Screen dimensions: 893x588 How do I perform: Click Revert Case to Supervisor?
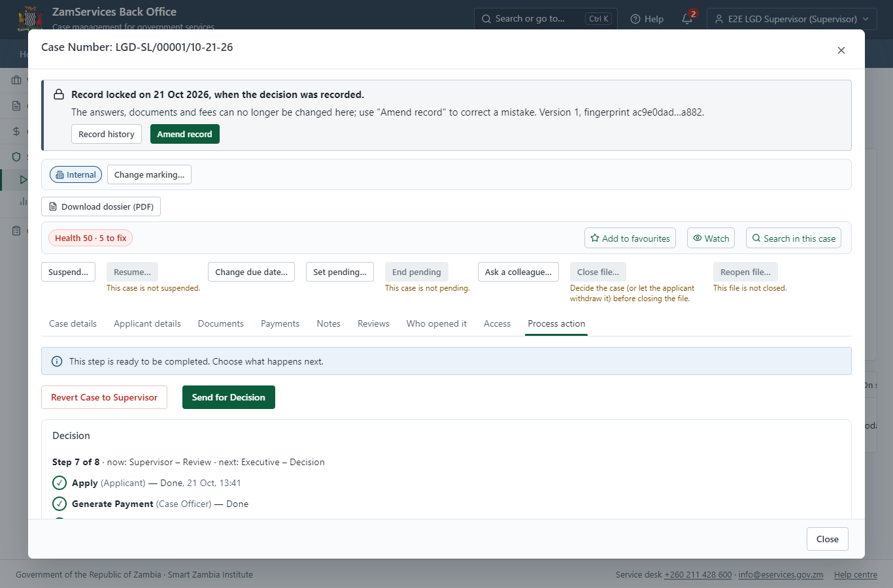pos(105,397)
